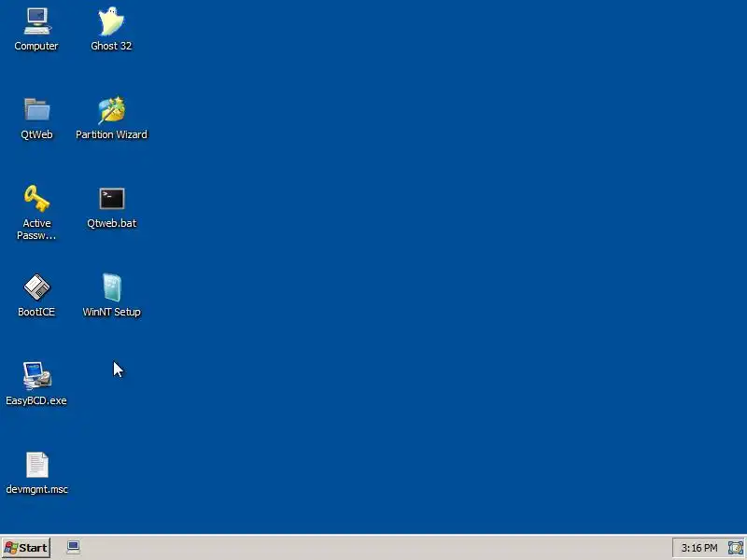Click the system tray icon next to the clock
The height and width of the screenshot is (560, 747).
(735, 548)
